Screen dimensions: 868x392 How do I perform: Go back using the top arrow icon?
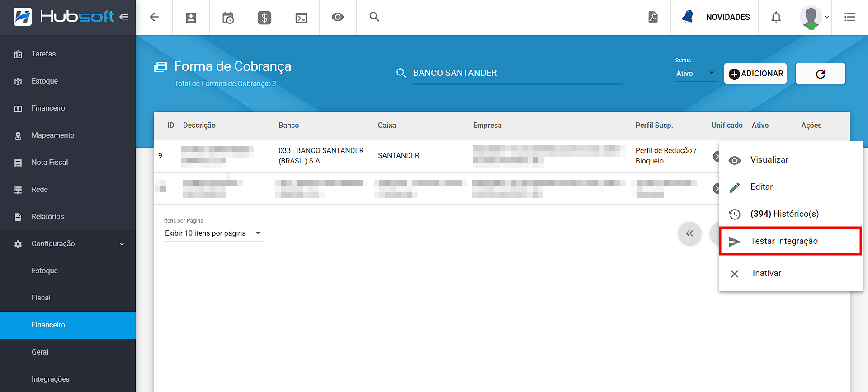154,17
